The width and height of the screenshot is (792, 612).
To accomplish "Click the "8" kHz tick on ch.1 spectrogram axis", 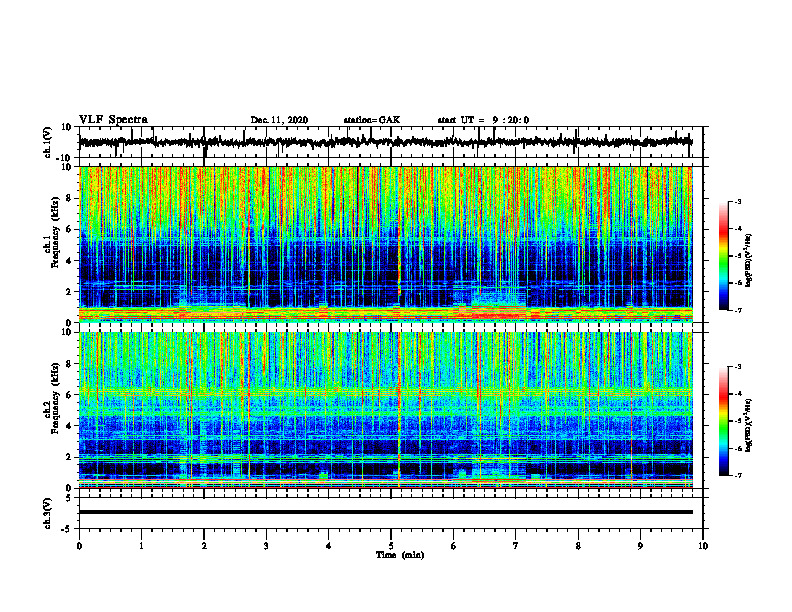I will (69, 198).
